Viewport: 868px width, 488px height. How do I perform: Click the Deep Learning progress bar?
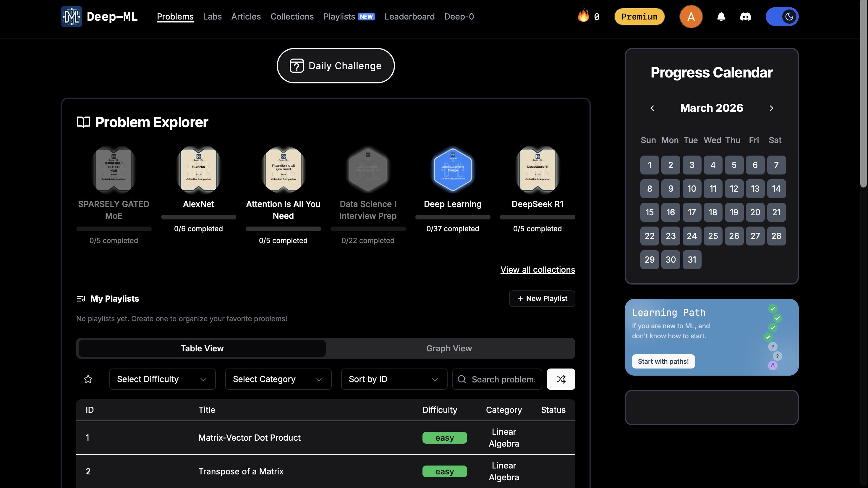(x=453, y=217)
